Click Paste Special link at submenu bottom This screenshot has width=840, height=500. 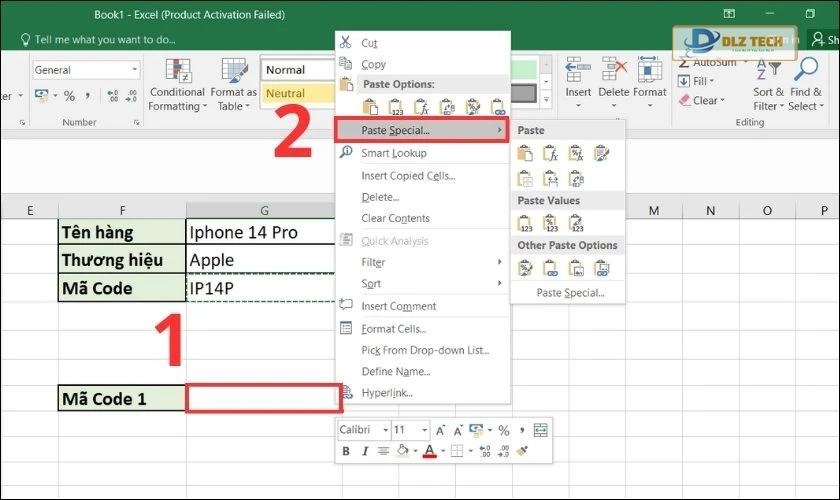click(x=570, y=293)
